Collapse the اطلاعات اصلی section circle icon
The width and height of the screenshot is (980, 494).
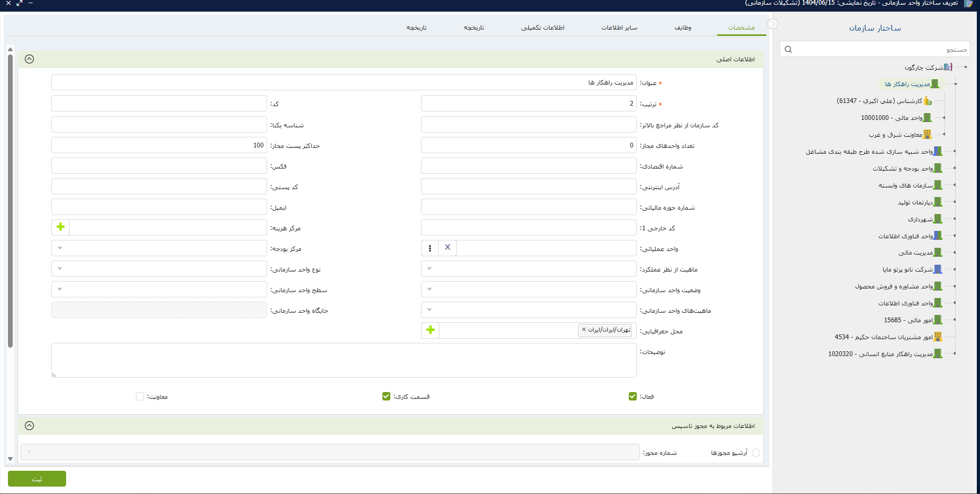tap(30, 59)
